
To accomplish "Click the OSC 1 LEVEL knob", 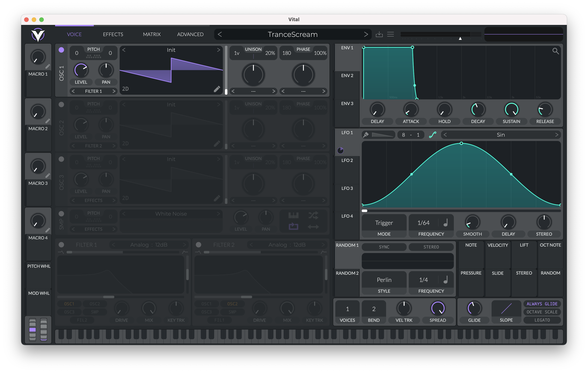I will click(x=81, y=70).
